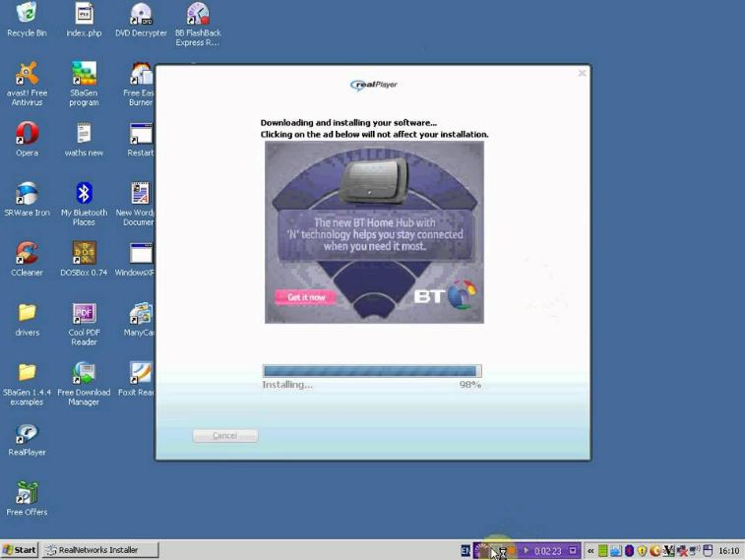The image size is (745, 560).
Task: Click the mouse device tray icon
Action: pyautogui.click(x=708, y=551)
